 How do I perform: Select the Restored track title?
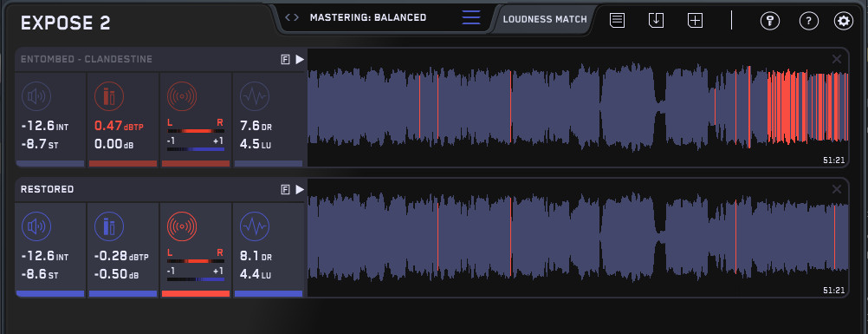click(x=47, y=190)
